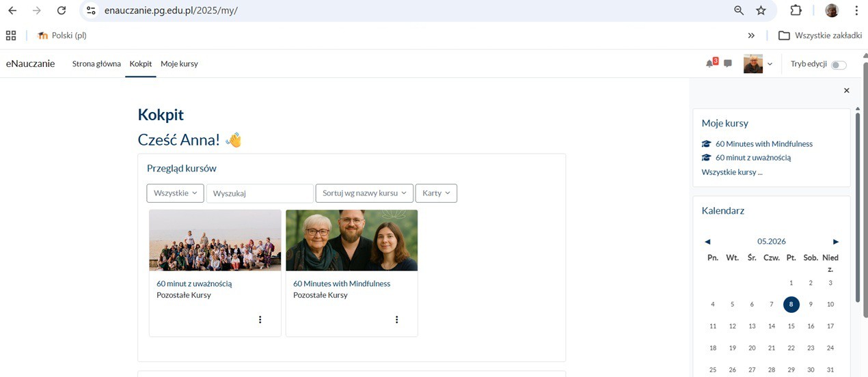Open the browser extensions puzzle icon
The height and width of the screenshot is (377, 868).
coord(796,10)
